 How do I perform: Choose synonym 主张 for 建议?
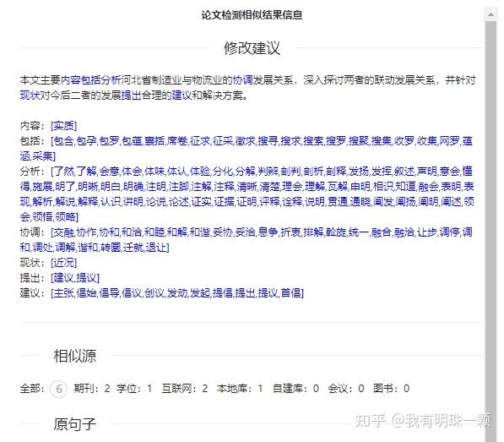coord(63,293)
